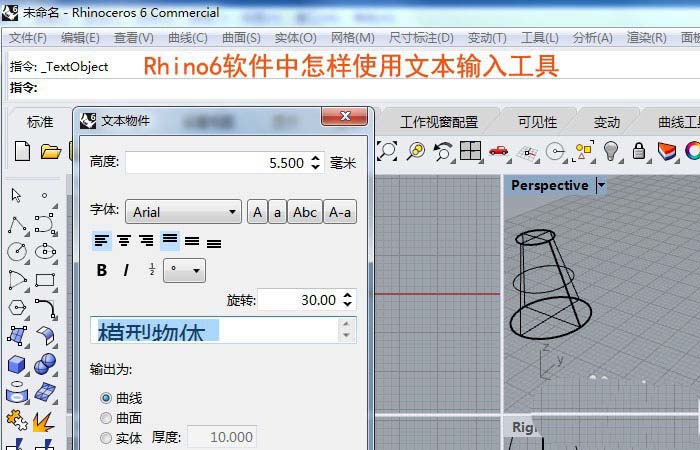Set vertical alignment to top
The height and width of the screenshot is (450, 700).
[x=170, y=241]
